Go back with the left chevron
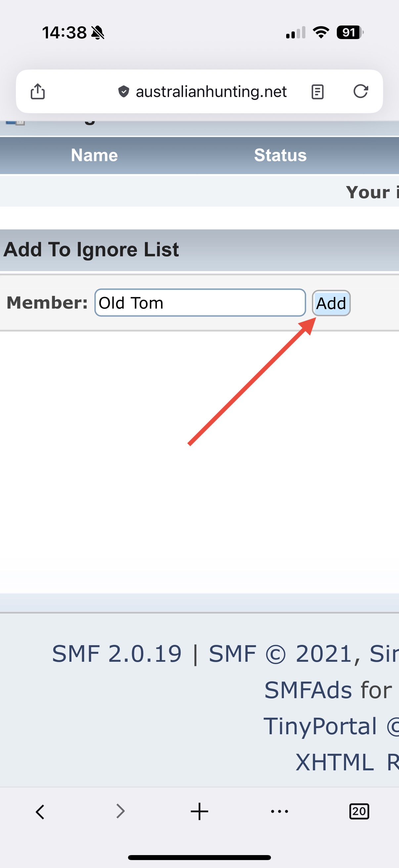The height and width of the screenshot is (868, 399). click(x=40, y=811)
